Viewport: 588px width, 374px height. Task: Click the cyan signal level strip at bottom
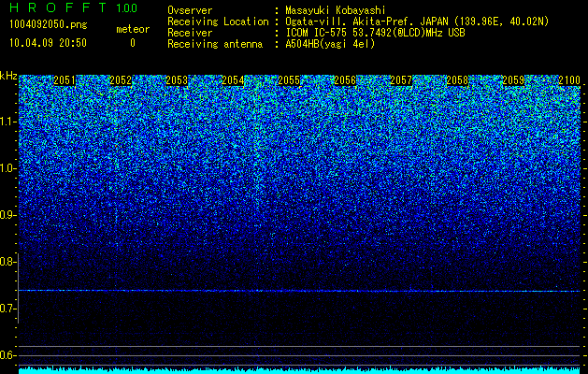(299, 370)
